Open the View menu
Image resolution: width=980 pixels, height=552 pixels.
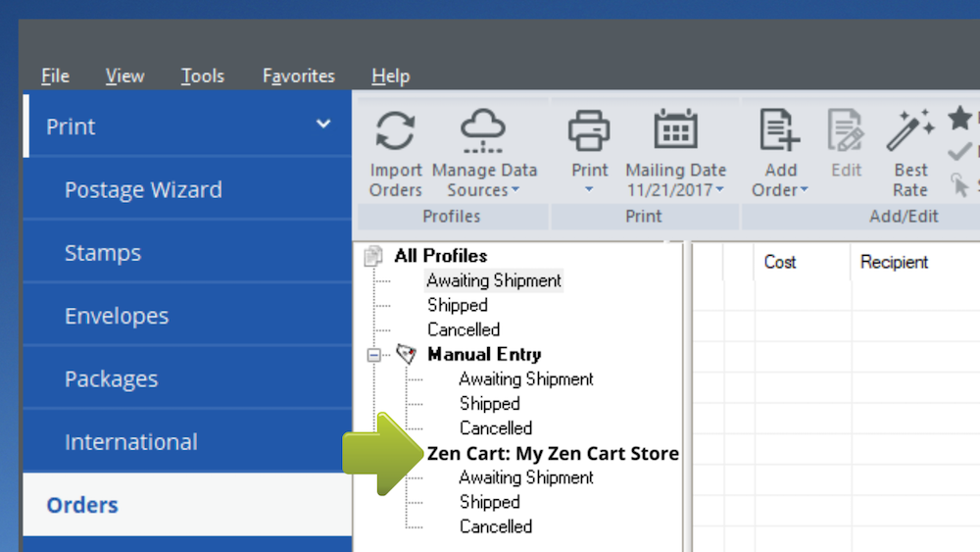tap(124, 75)
